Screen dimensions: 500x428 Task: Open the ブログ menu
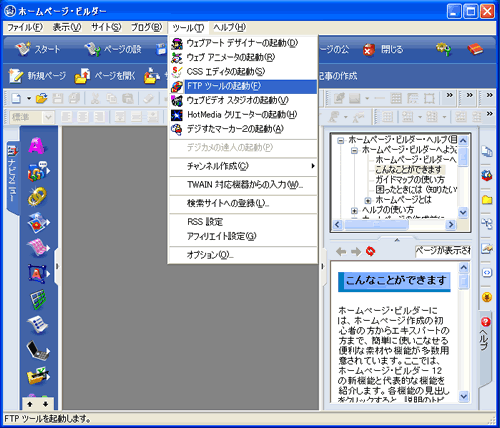click(146, 27)
